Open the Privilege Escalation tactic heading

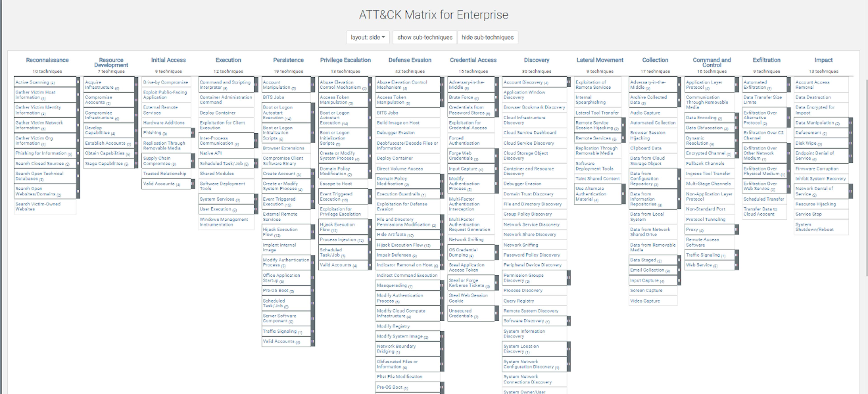(345, 60)
